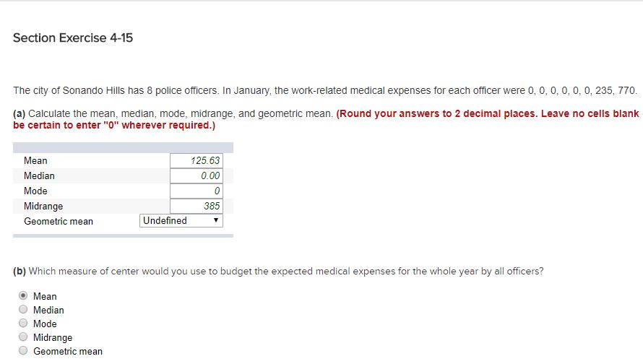The image size is (643, 364).
Task: Click the Geometric mean label beside the dropdown
Action: [59, 221]
